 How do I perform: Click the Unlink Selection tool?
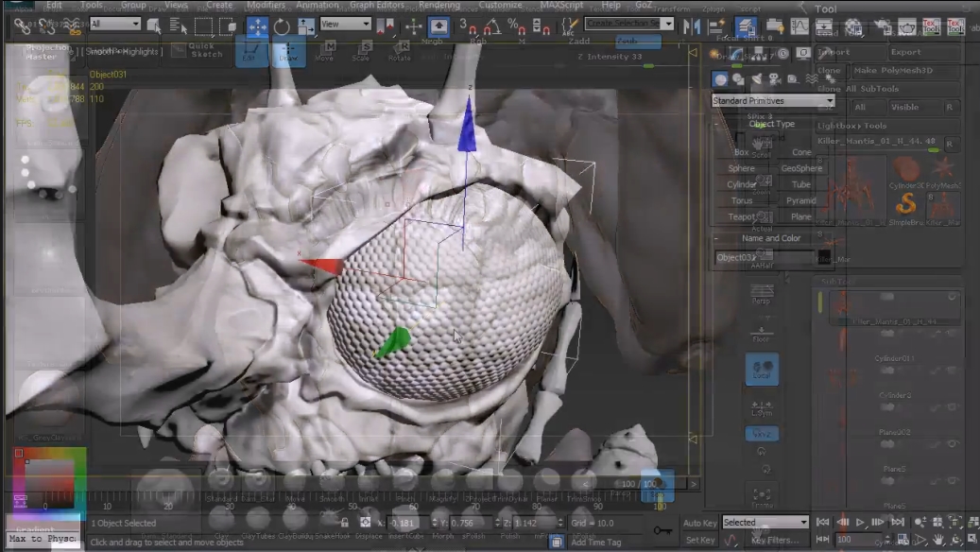[x=47, y=26]
